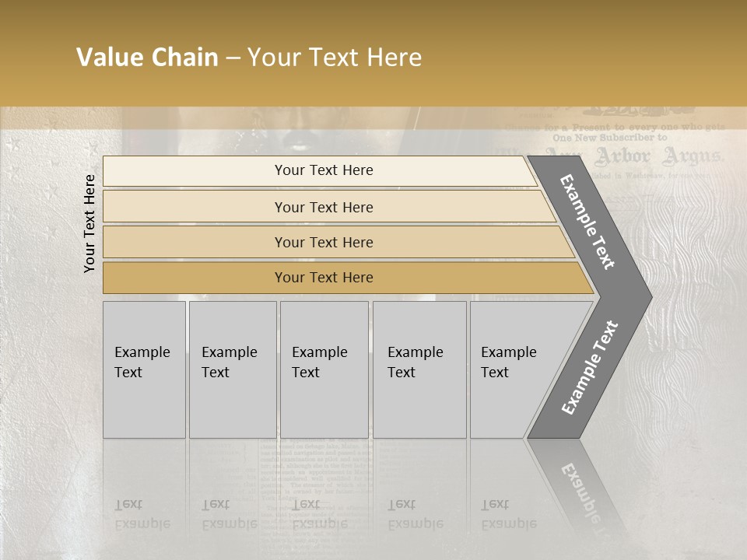Viewport: 747px width, 560px height.
Task: Click the vertical 'Your Text Here' label
Action: tap(89, 223)
